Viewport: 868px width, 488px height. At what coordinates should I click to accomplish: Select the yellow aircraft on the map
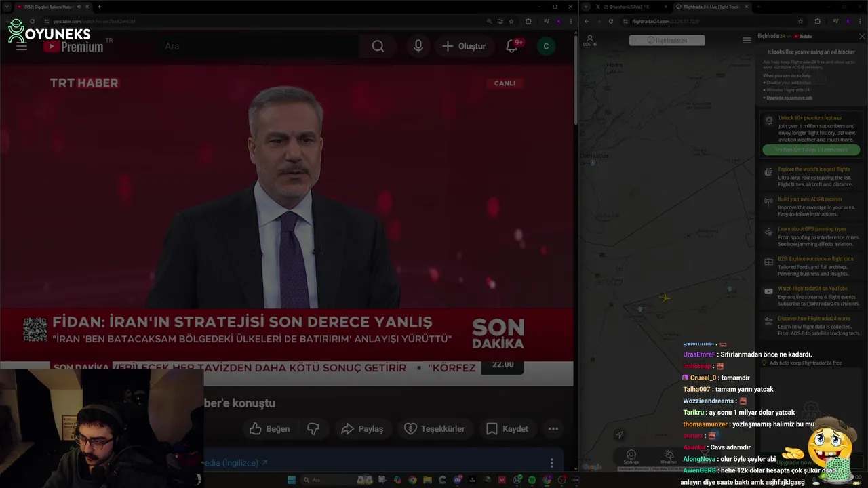(x=665, y=298)
